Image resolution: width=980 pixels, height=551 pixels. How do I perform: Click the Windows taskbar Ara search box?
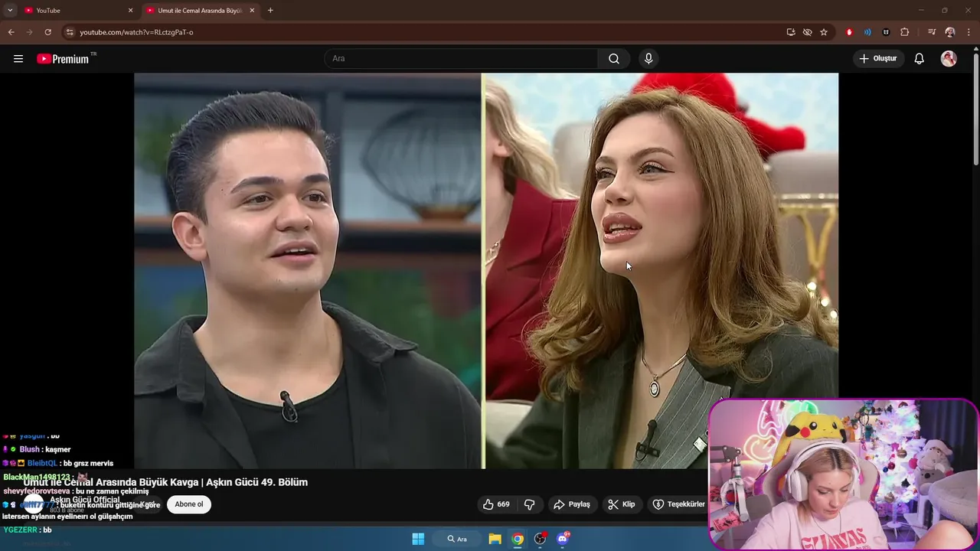(458, 539)
